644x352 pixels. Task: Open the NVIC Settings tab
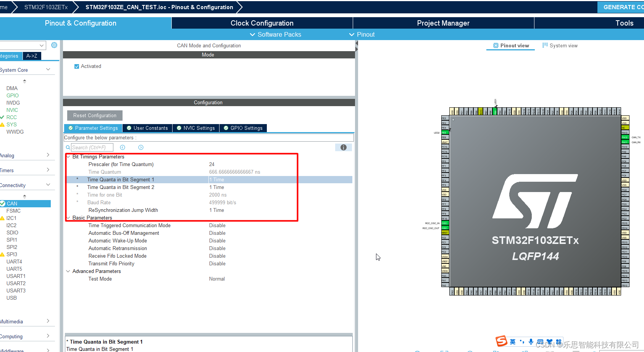196,128
